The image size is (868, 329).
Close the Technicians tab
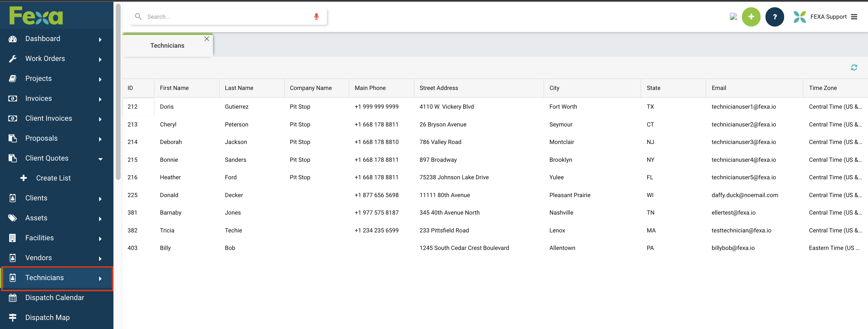tap(207, 39)
